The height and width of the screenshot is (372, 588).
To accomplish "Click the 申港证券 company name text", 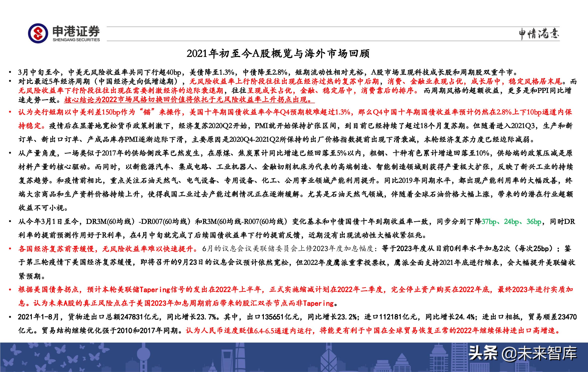I will (76, 31).
